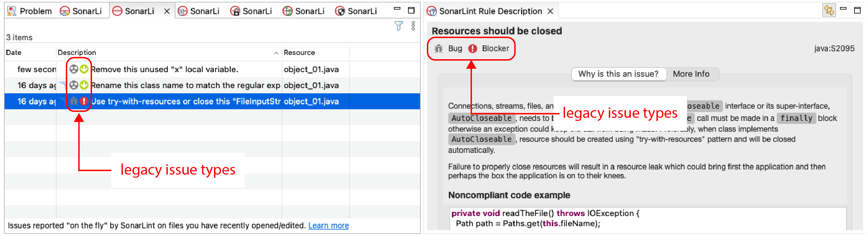
Task: Click the 'Resources should be closed' title
Action: [497, 31]
